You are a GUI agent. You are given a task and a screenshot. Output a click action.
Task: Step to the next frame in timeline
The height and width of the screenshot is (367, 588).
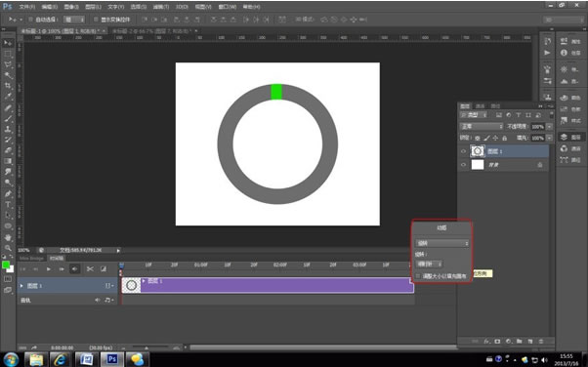[62, 269]
